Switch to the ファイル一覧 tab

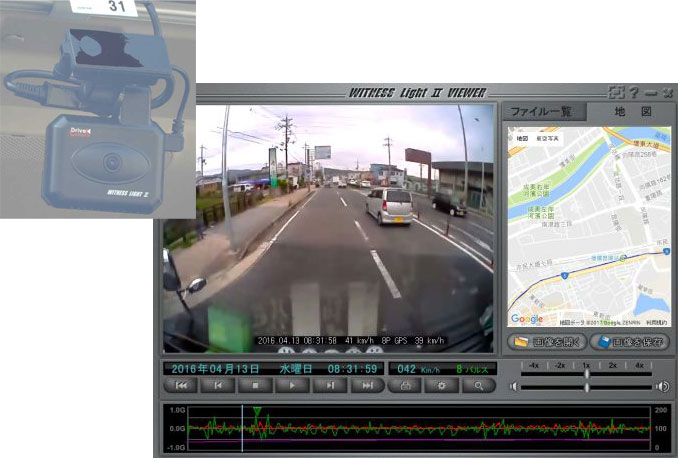pos(544,112)
